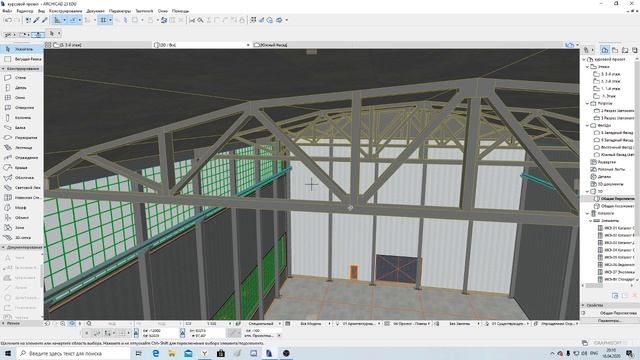Image resolution: width=640 pixels, height=360 pixels.
Task: Open the Документ menu
Action: (96, 11)
